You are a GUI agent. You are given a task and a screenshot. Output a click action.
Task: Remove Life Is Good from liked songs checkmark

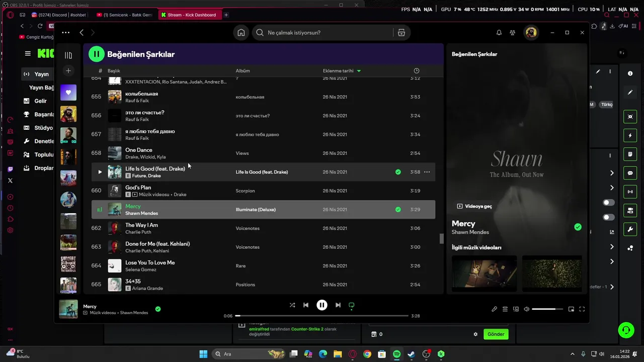click(x=398, y=172)
